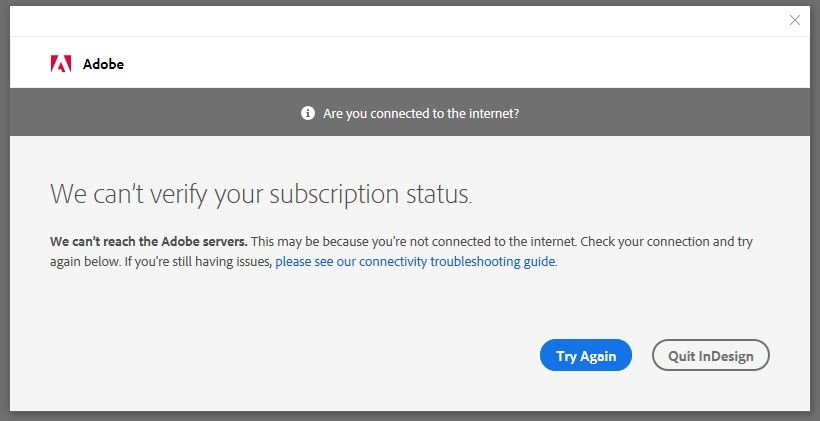Click blank space left of the Try Again button
The image size is (820, 421).
[x=300, y=356]
